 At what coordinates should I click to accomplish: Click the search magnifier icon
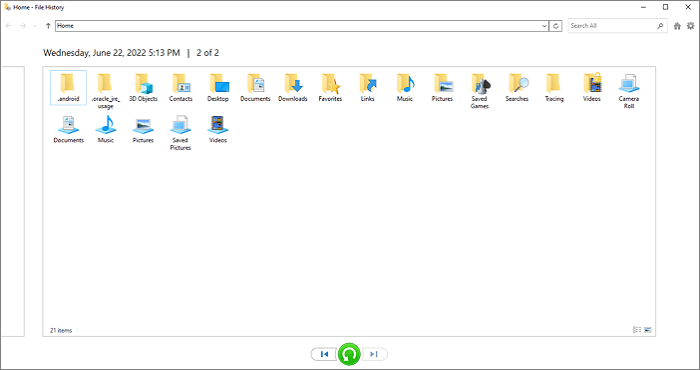660,26
